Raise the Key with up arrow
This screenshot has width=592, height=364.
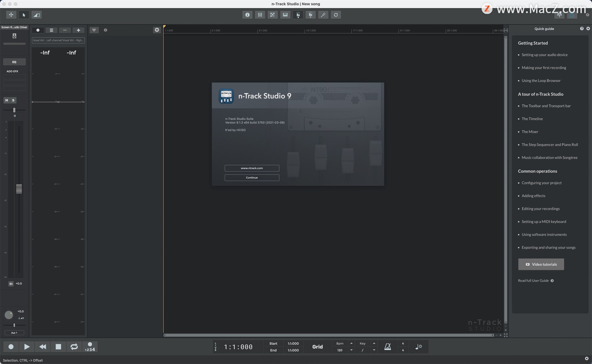click(374, 343)
